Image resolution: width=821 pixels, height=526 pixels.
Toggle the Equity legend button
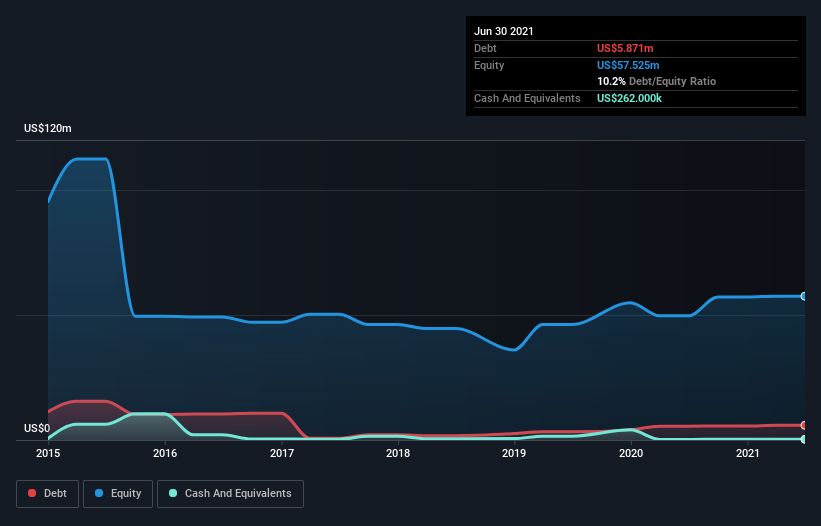118,494
